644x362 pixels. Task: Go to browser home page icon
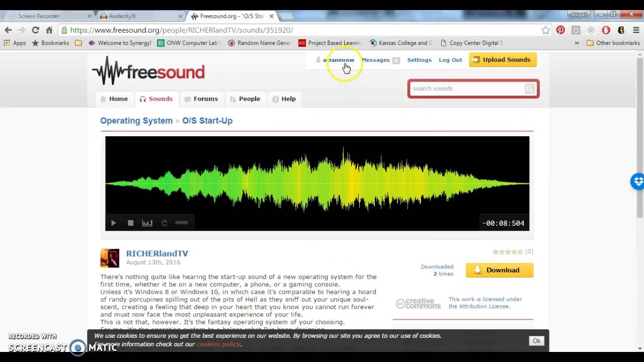pyautogui.click(x=49, y=30)
